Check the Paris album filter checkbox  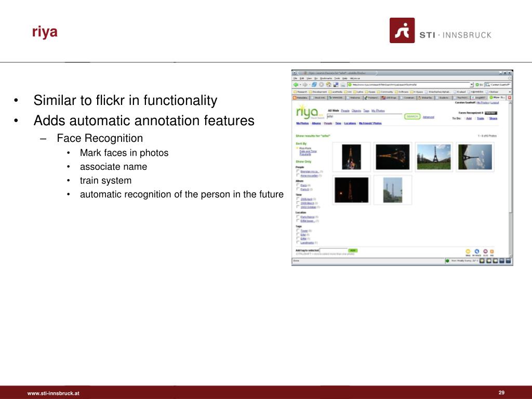coord(298,185)
